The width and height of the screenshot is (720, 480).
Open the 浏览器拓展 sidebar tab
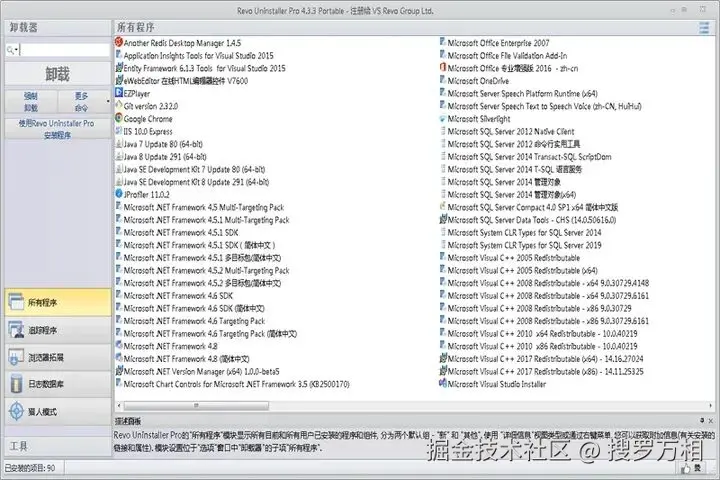[58, 357]
